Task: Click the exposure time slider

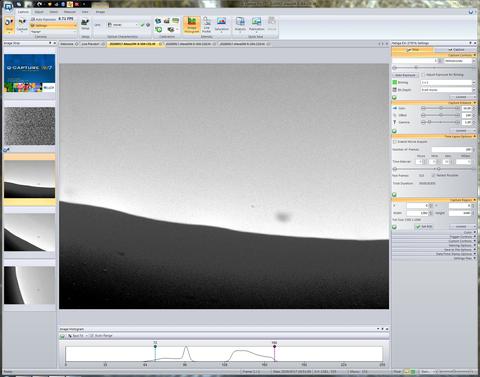Action: click(434, 68)
